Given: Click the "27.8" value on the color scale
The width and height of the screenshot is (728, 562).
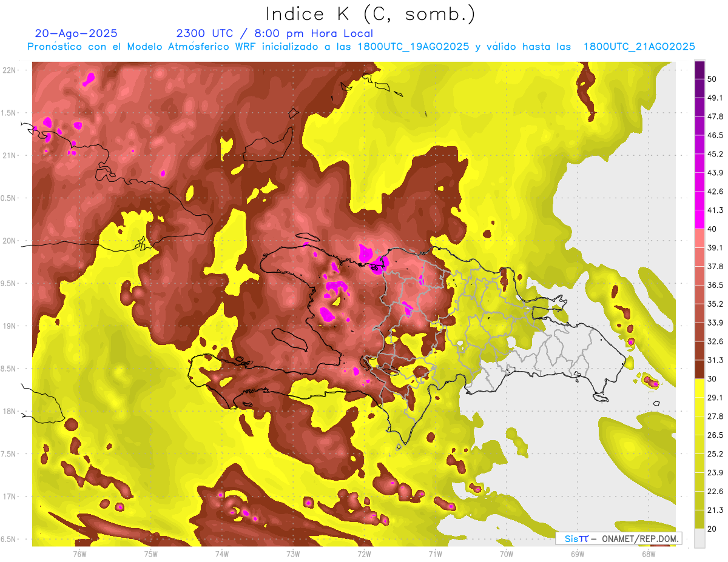Looking at the screenshot, I should click(715, 416).
